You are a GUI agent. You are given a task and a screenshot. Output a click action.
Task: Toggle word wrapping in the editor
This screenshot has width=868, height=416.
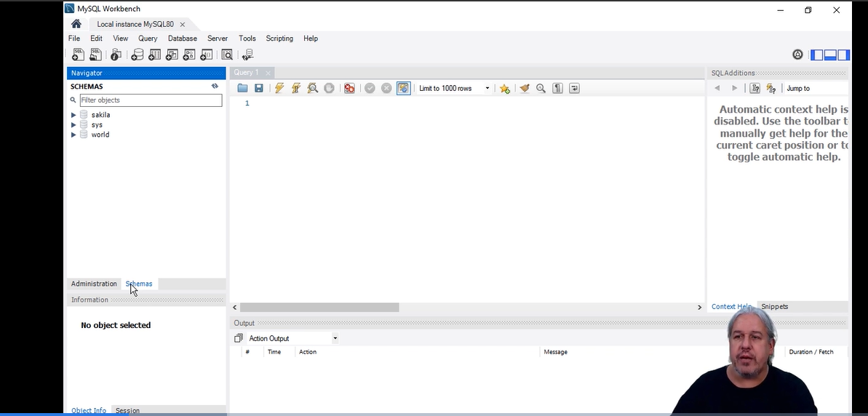coord(574,88)
